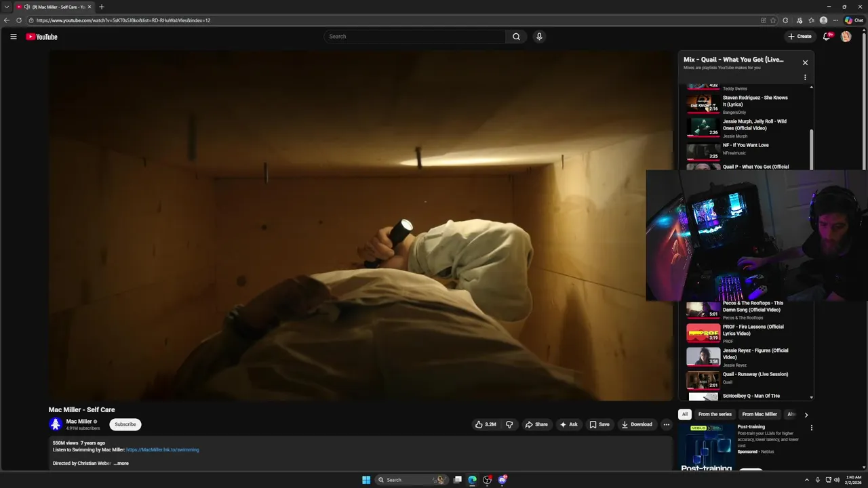The height and width of the screenshot is (488, 868).
Task: Show hidden system tray icons
Action: (806, 480)
